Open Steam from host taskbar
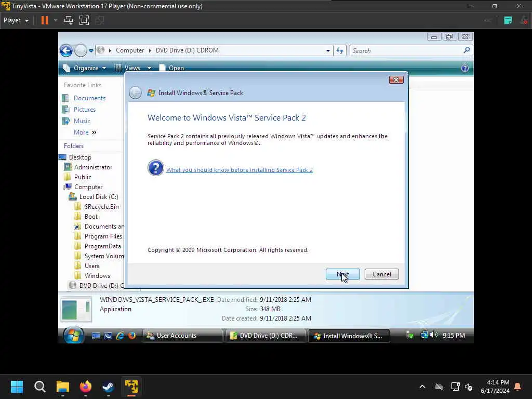 [x=108, y=387]
